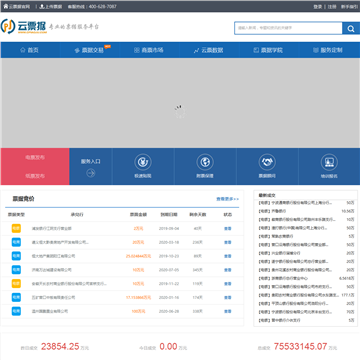Open the 极速贴现 circular icon
The width and height of the screenshot is (360, 360).
143,162
